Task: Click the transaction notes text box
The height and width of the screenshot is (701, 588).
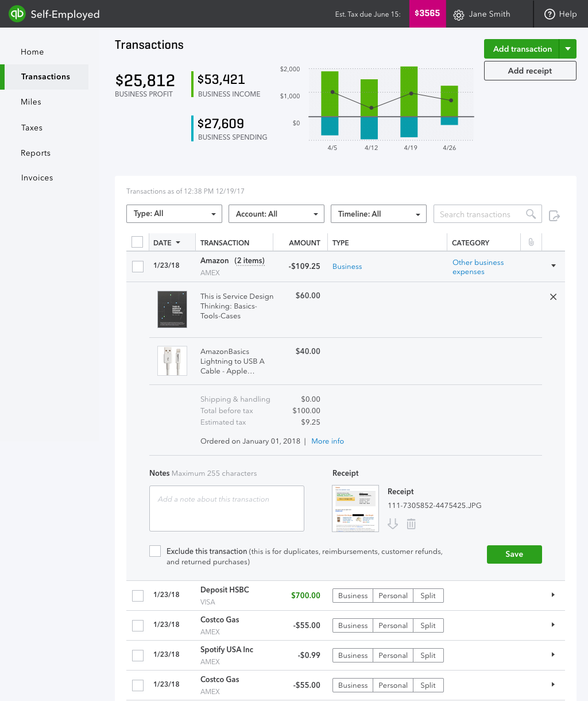Action: [x=227, y=509]
